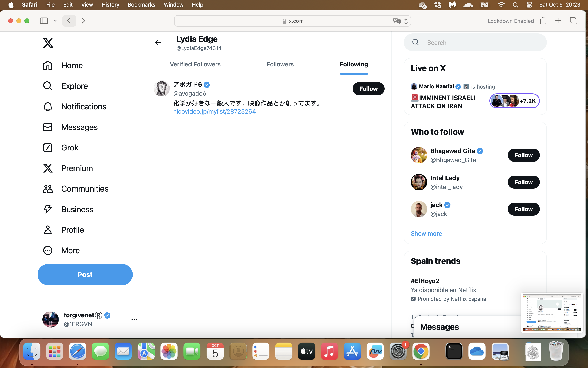Open Business section
Viewport: 588px width, 368px height.
point(68,209)
